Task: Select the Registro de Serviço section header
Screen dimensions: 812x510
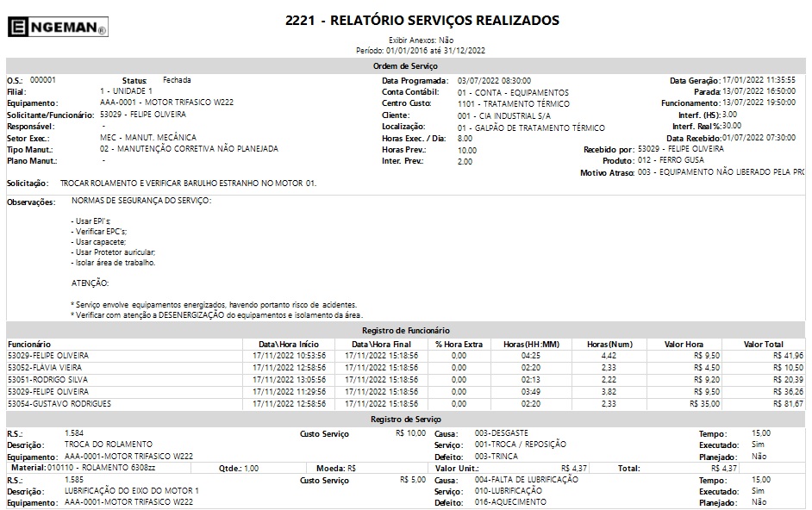Action: click(405, 419)
